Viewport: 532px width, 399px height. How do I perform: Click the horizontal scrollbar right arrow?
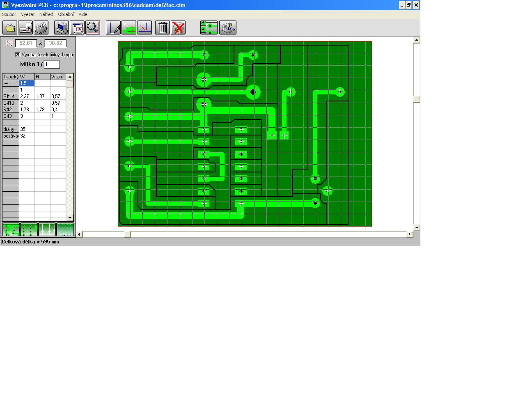tap(409, 234)
